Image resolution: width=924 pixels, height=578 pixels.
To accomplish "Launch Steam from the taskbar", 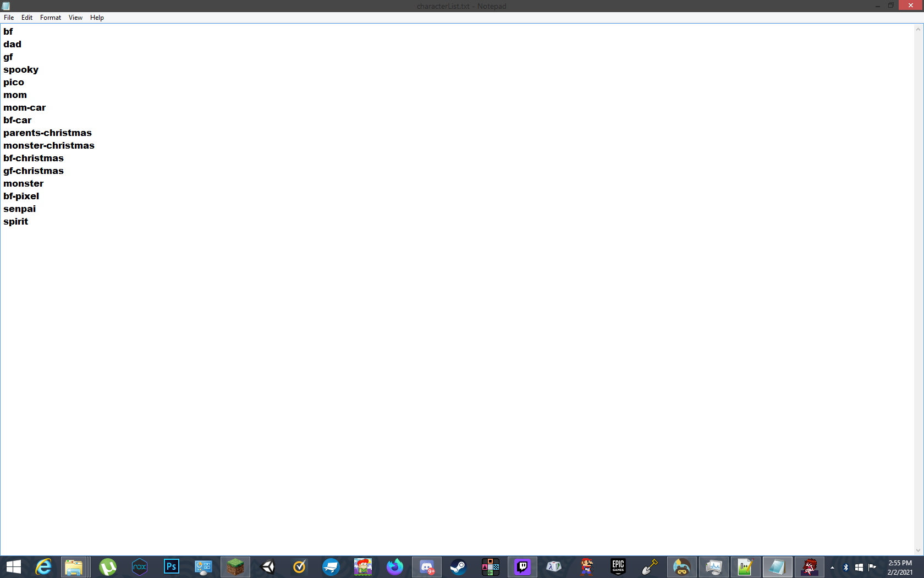I will (x=458, y=567).
